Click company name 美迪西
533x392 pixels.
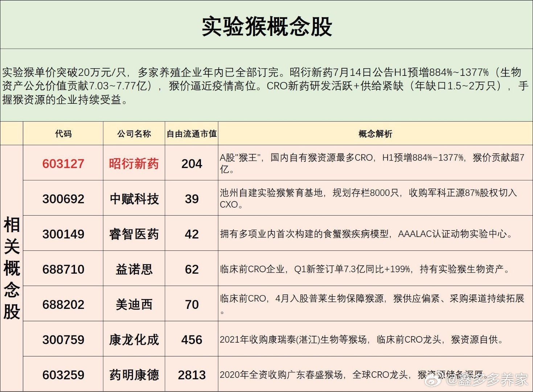pos(134,305)
